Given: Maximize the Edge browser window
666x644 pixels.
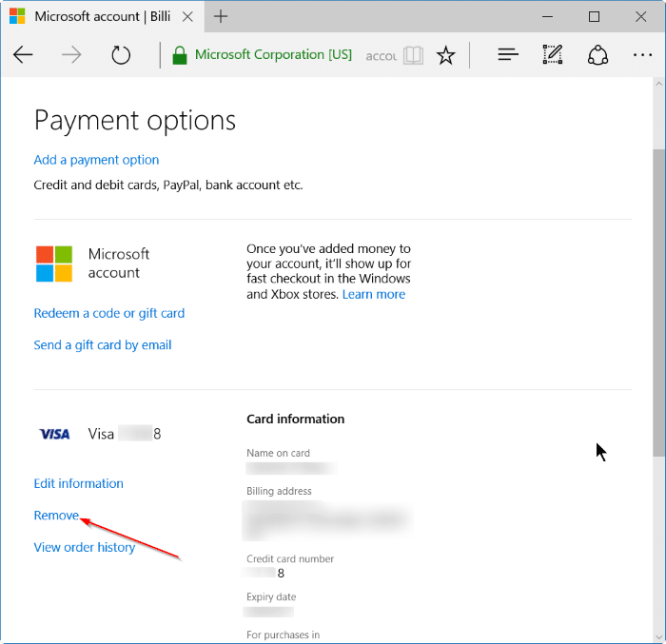Looking at the screenshot, I should point(595,16).
